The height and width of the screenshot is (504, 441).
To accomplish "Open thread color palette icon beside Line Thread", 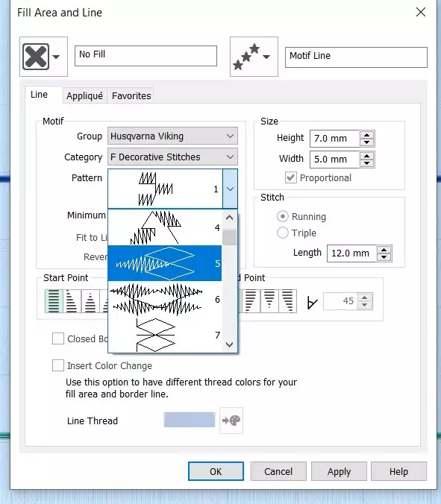I will click(x=231, y=420).
